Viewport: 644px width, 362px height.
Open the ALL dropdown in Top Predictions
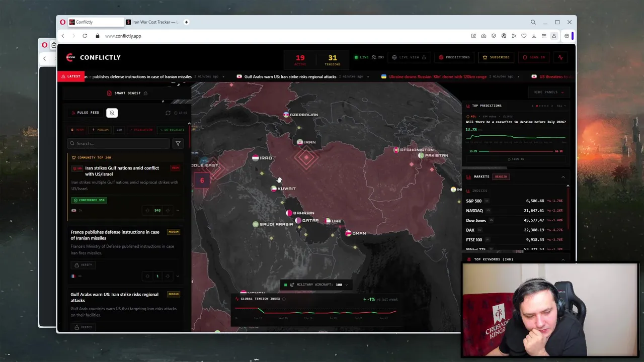tap(561, 106)
